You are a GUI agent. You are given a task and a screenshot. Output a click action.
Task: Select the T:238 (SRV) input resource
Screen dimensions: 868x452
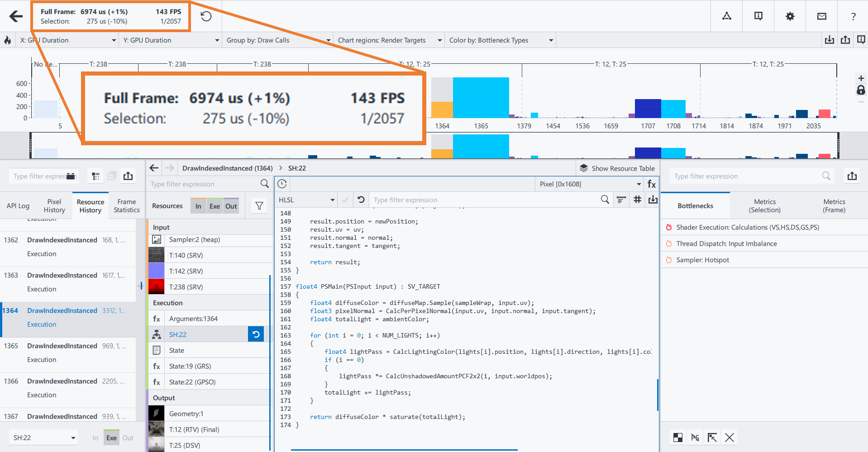(186, 287)
